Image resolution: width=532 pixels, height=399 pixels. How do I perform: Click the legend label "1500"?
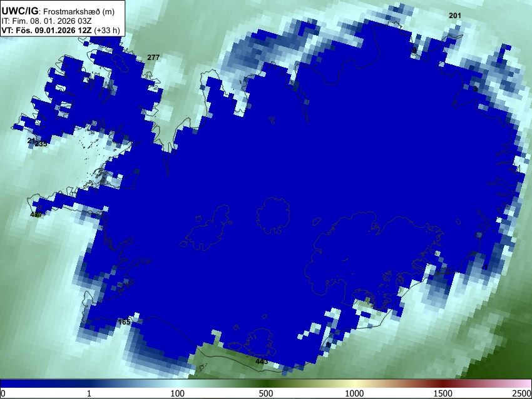click(443, 393)
